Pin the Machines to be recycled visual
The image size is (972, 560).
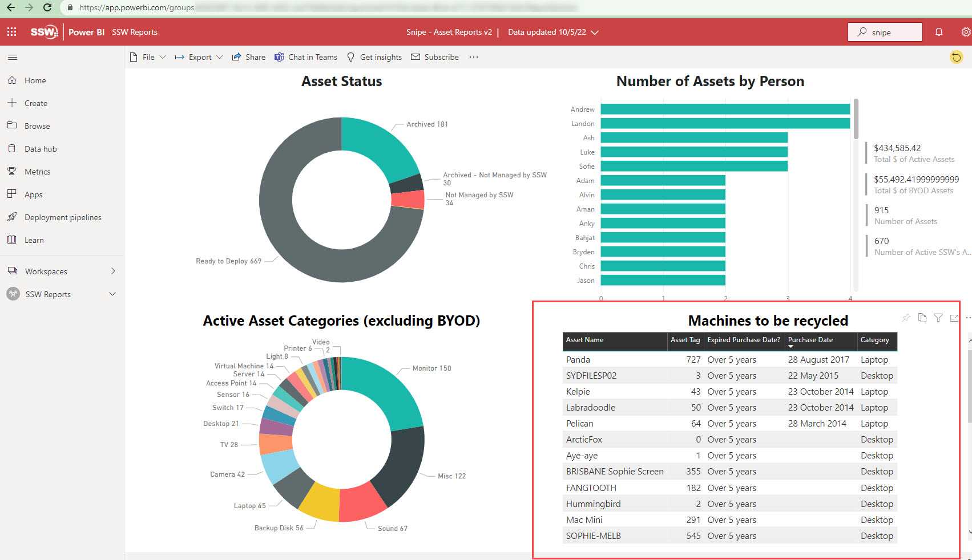[x=906, y=318]
